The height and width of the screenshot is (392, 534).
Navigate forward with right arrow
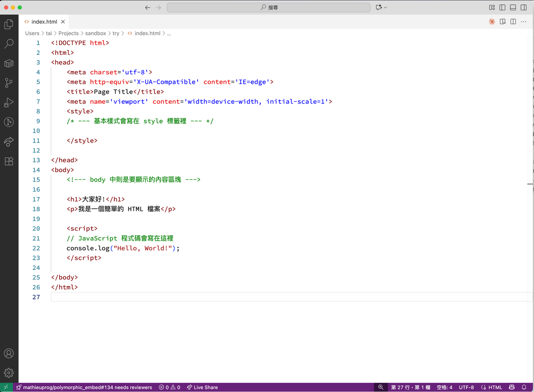coord(158,7)
